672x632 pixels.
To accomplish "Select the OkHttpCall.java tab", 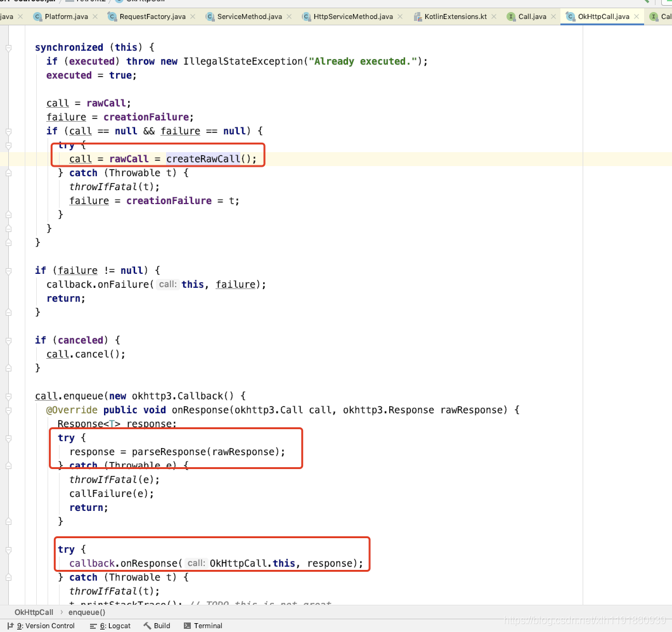I will 604,16.
